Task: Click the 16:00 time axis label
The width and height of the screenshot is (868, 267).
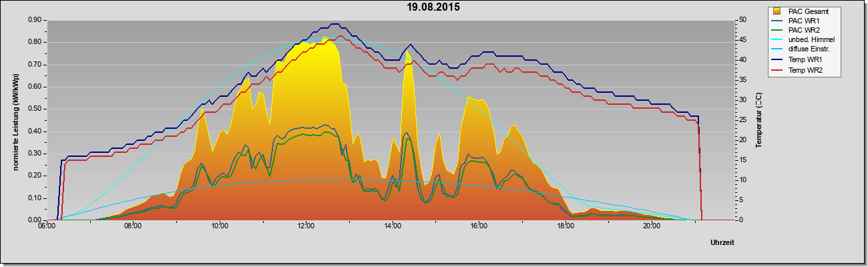Action: (x=479, y=226)
